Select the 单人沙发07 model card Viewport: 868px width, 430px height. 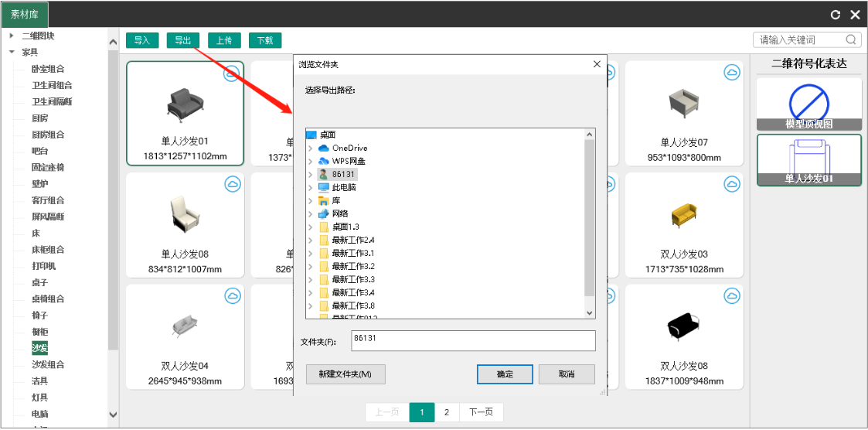click(x=684, y=113)
